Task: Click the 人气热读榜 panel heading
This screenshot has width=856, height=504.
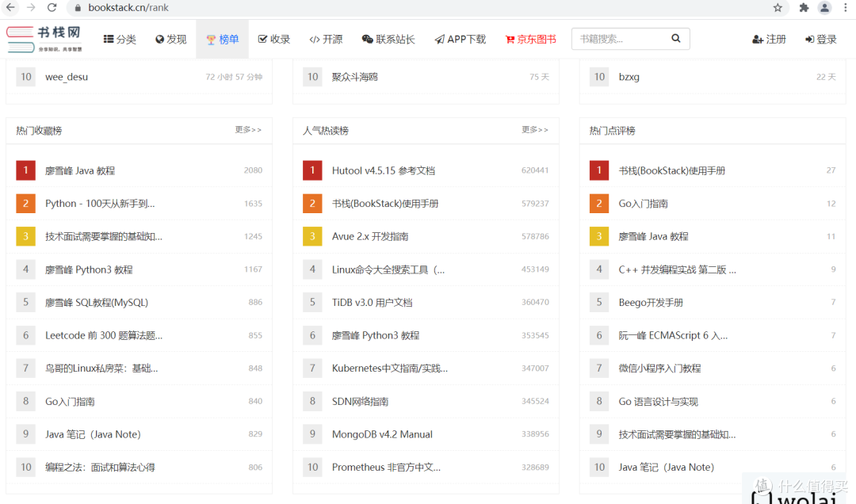Action: point(326,131)
